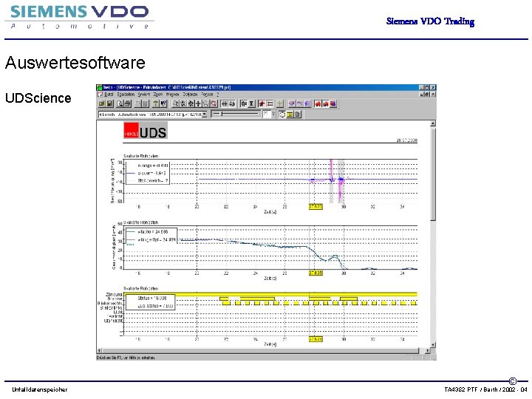The height and width of the screenshot is (399, 532).
Task: Open print preview with the page-magnifier icon
Action: pos(120,103)
